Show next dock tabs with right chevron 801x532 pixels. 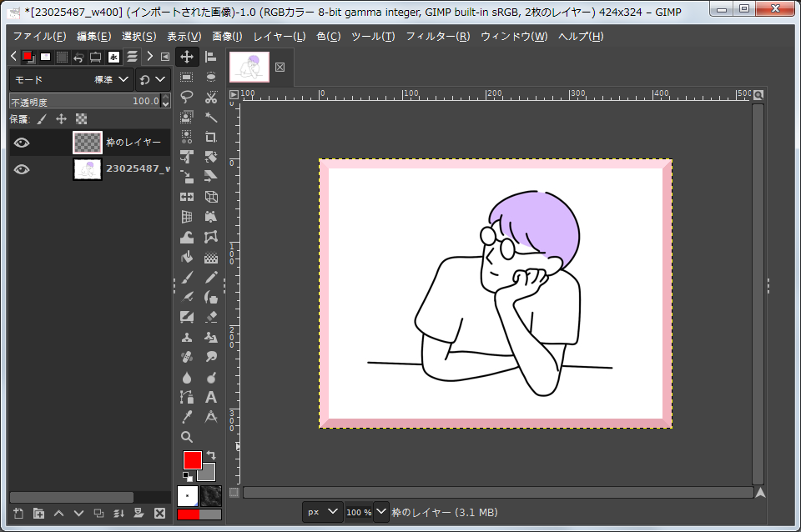(x=149, y=56)
